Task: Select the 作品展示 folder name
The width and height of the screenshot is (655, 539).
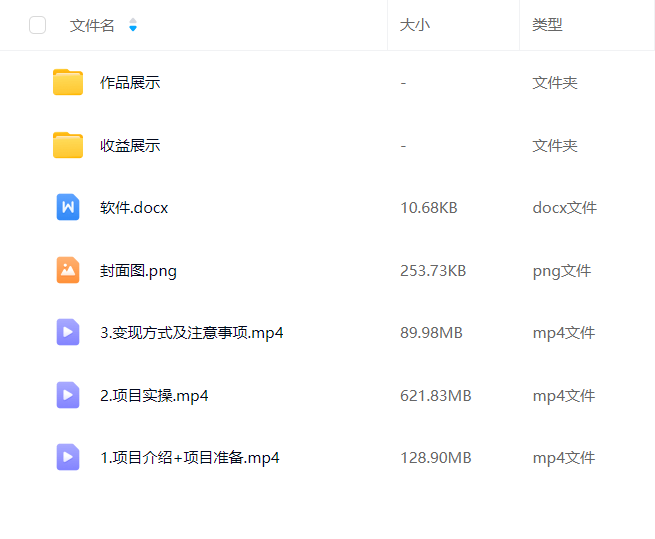Action: click(x=130, y=83)
